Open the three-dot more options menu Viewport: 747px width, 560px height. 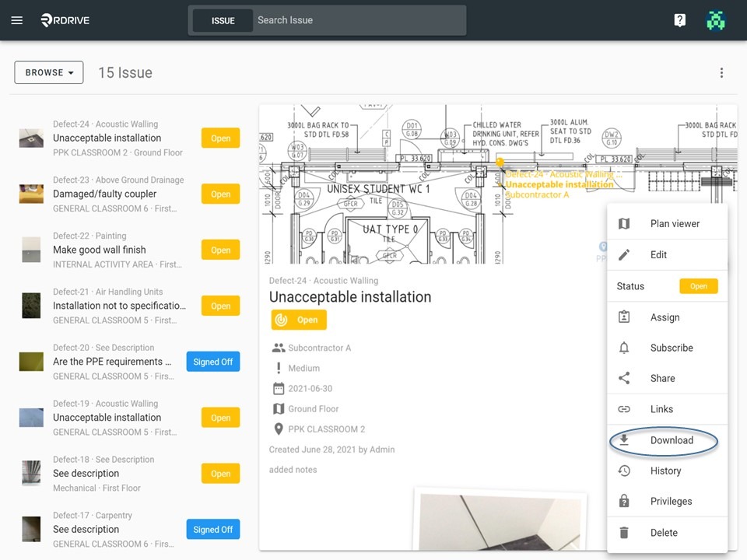pos(721,72)
